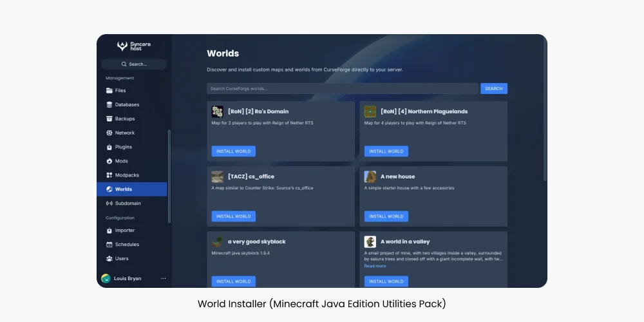The image size is (644, 322).
Task: Click Louis Bryan's avatar
Action: (106, 278)
